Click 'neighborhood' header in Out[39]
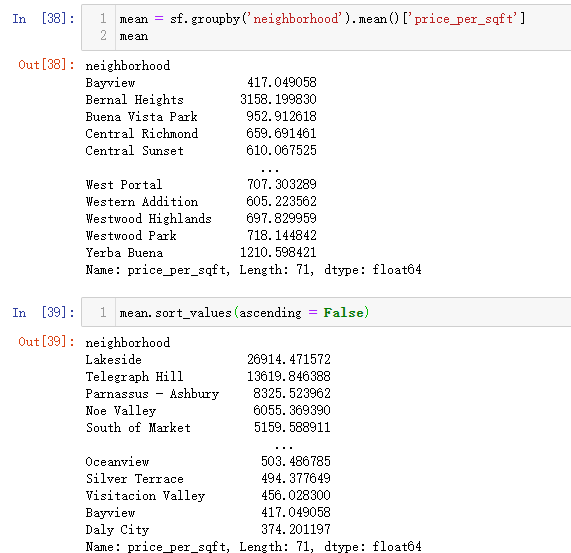This screenshot has width=571, height=553. (128, 343)
